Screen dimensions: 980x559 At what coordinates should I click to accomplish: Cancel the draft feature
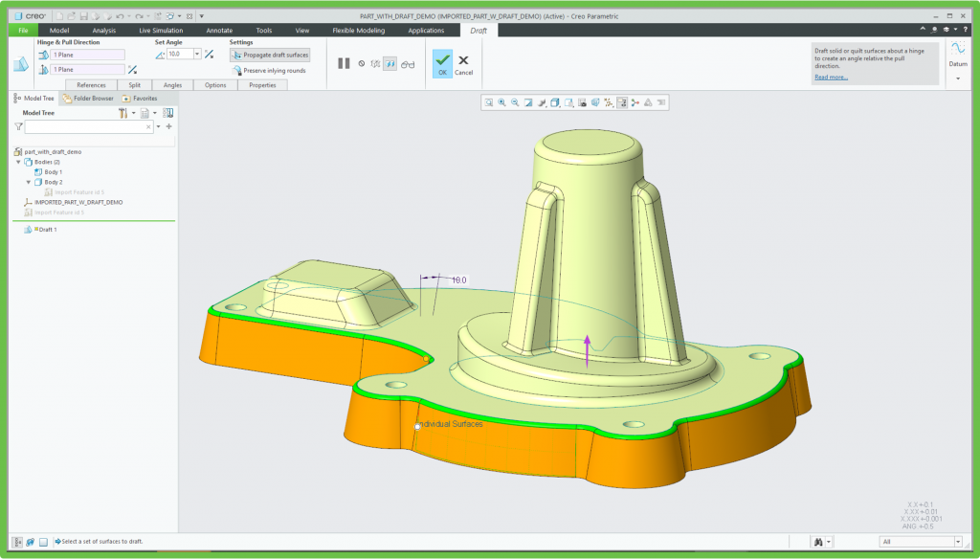pos(463,62)
